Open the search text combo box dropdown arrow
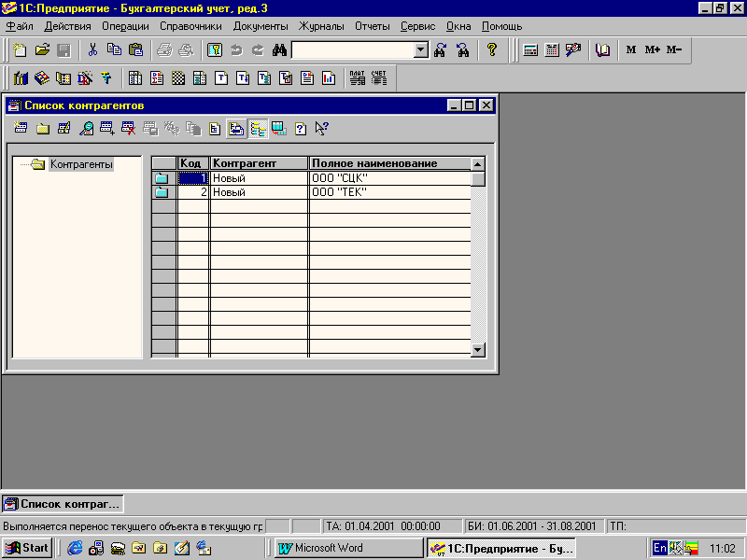 (421, 50)
